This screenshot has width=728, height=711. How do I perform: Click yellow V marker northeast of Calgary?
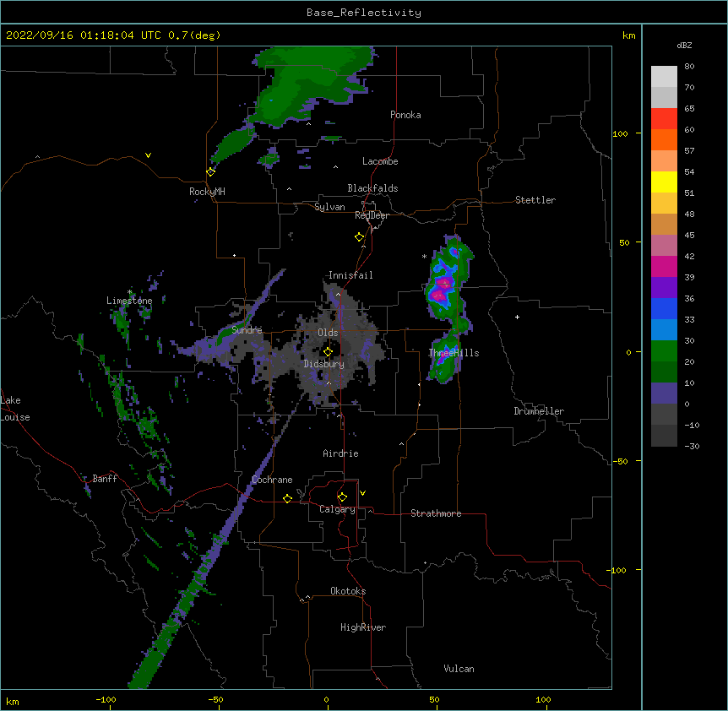[x=362, y=493]
